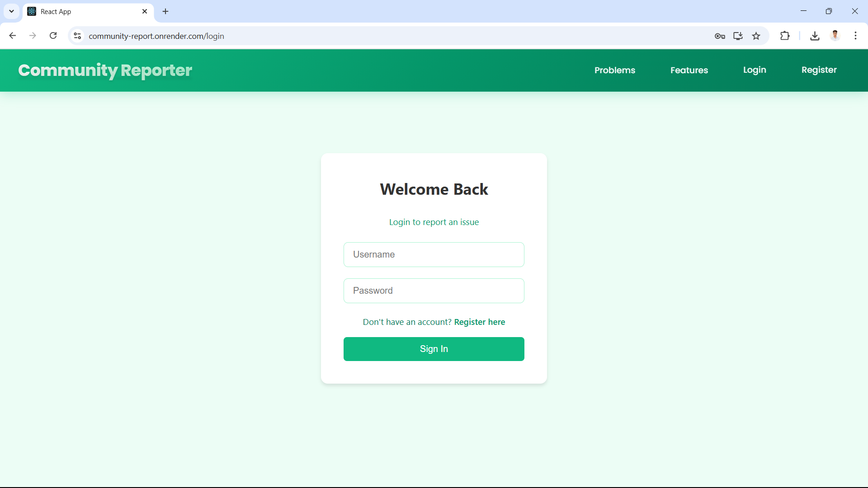The image size is (868, 488).
Task: Open Features in the navigation bar
Action: 689,70
